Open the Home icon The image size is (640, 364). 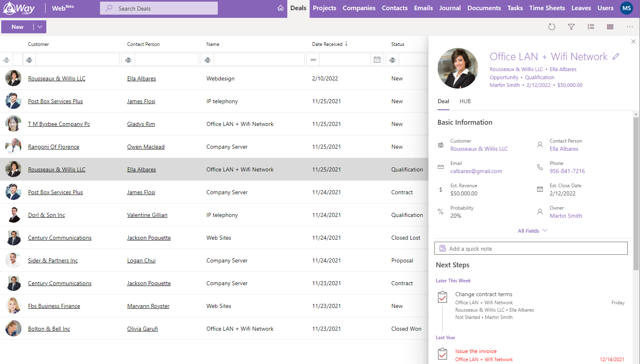[x=280, y=8]
